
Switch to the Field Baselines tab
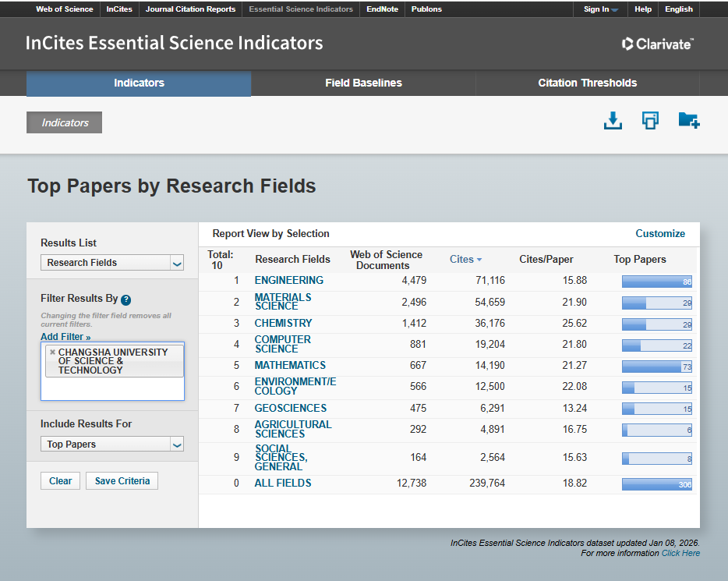tap(363, 83)
